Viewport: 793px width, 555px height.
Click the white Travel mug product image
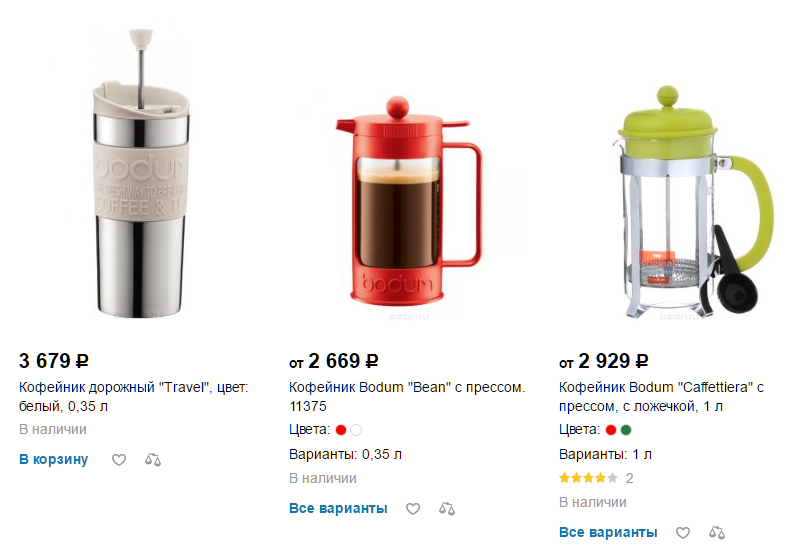[141, 174]
